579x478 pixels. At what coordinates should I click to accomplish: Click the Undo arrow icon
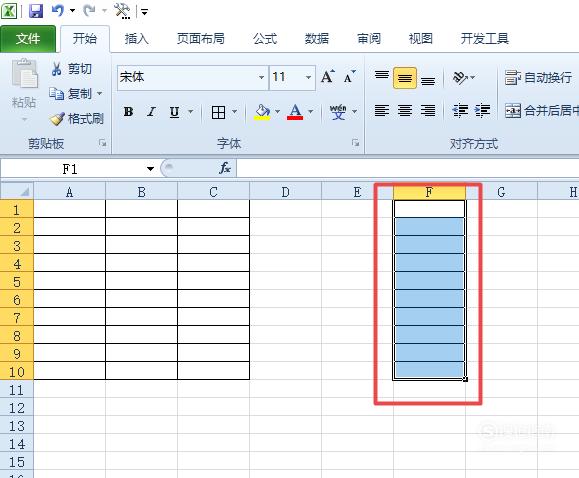[58, 11]
